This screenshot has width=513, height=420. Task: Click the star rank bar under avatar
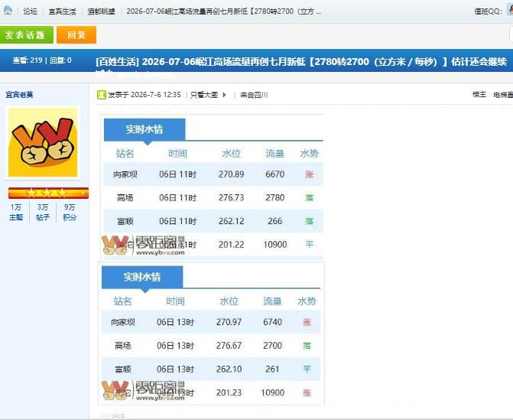[x=48, y=193]
